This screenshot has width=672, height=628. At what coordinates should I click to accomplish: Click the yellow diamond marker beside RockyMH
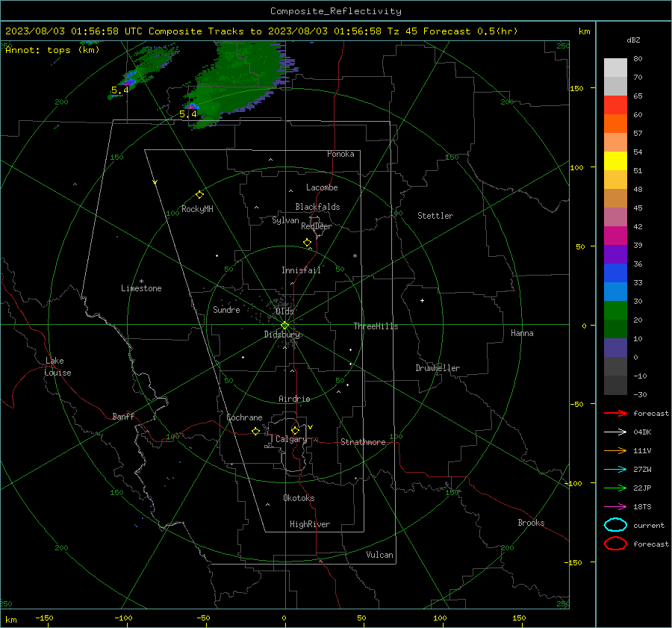coord(199,195)
